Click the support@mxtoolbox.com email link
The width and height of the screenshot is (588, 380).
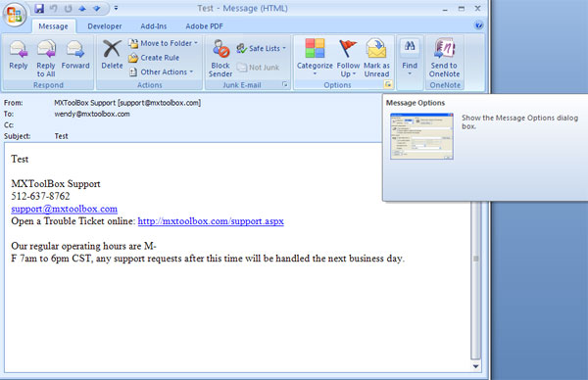point(64,209)
